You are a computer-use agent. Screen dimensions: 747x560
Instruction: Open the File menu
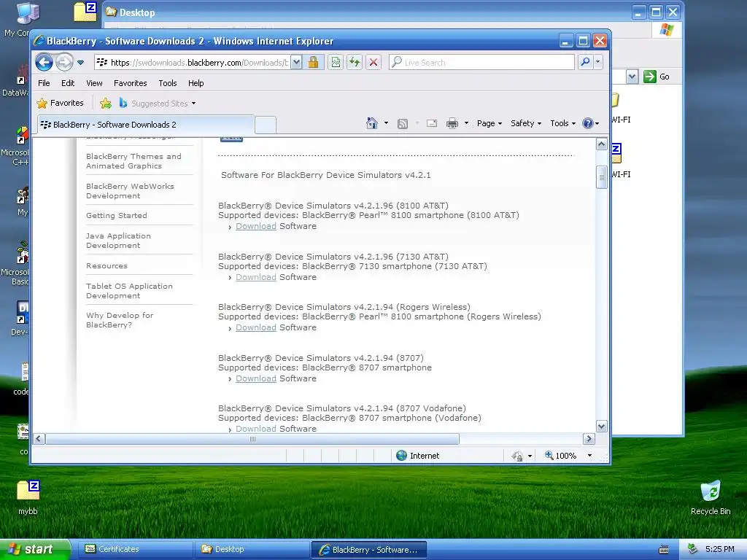[x=44, y=83]
